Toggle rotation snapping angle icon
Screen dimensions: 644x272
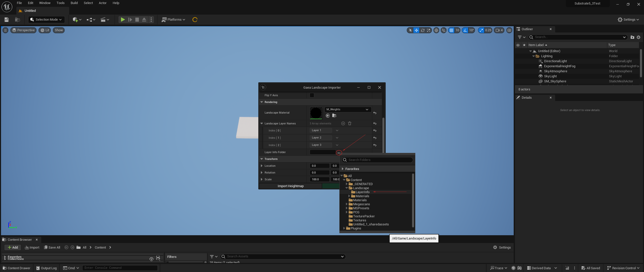click(x=465, y=30)
